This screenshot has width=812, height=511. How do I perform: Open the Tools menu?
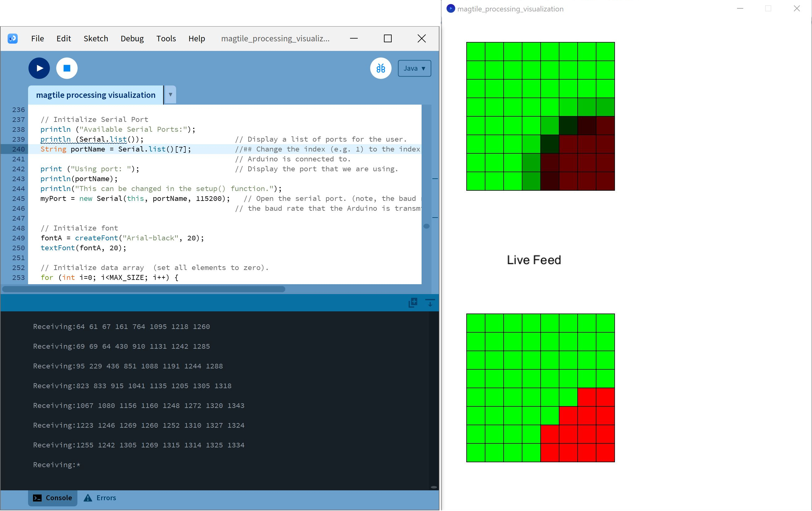pyautogui.click(x=166, y=39)
